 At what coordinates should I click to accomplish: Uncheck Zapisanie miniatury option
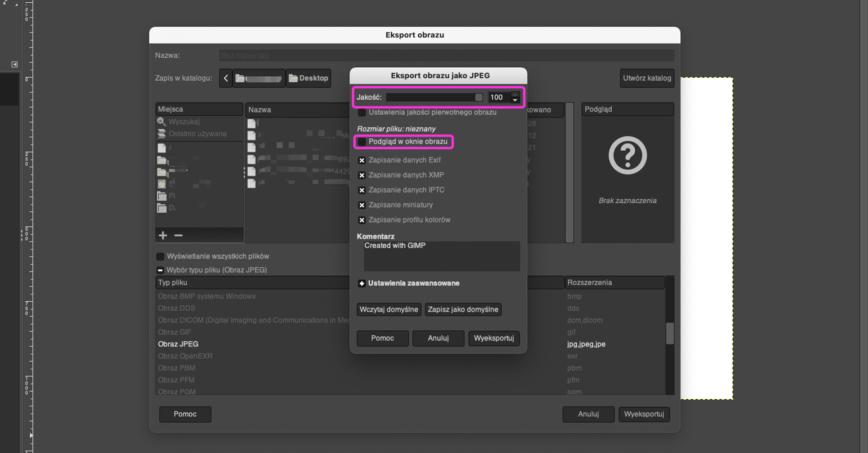click(x=362, y=205)
